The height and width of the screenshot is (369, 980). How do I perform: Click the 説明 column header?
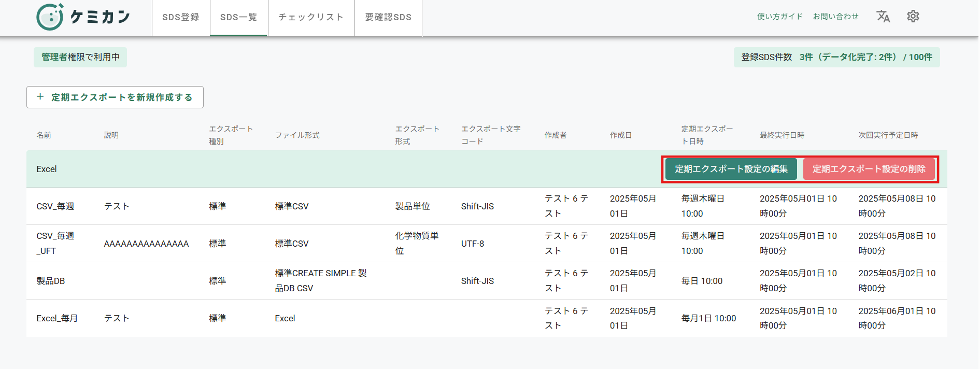pos(111,135)
